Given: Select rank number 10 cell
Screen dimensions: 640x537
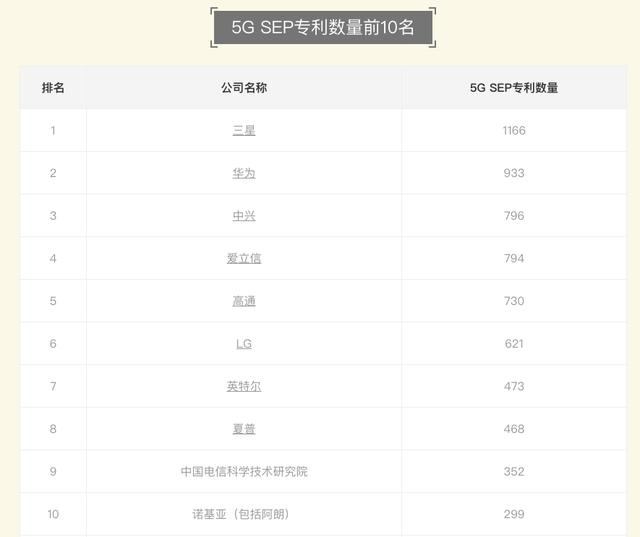Looking at the screenshot, I should point(53,514).
